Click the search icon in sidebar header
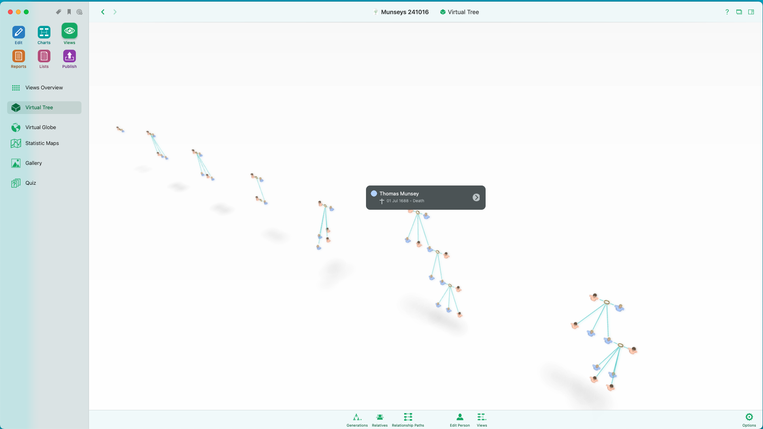763x429 pixels. click(x=79, y=12)
